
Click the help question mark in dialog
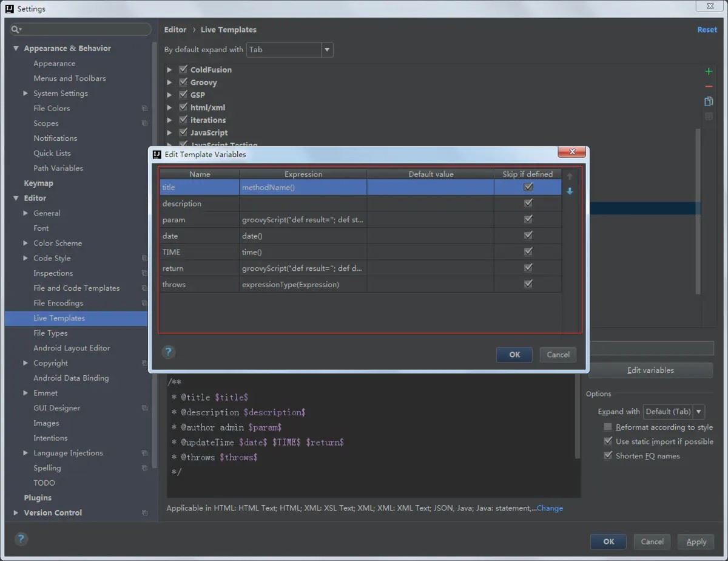pos(169,352)
